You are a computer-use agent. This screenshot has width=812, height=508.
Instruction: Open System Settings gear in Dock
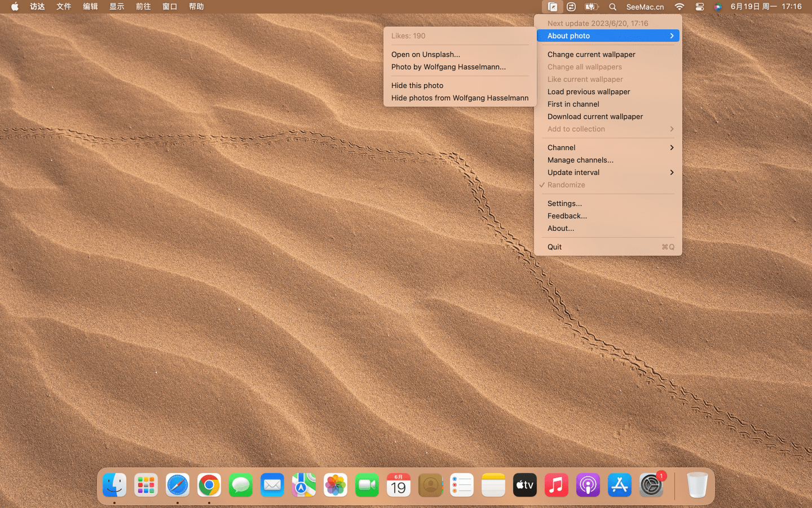(651, 485)
